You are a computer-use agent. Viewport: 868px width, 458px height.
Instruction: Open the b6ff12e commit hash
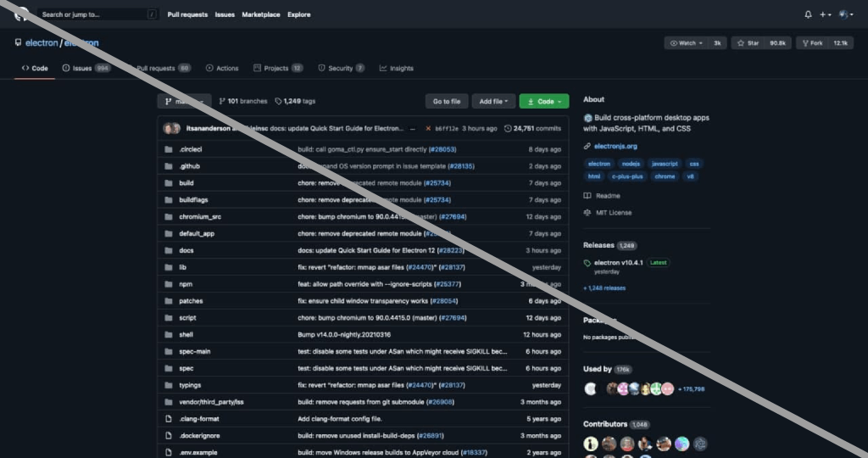447,128
